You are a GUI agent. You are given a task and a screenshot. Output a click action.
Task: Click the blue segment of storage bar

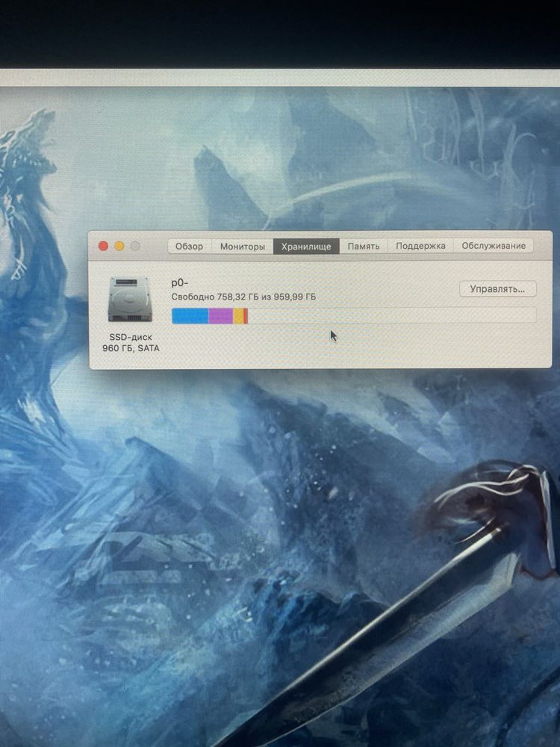190,316
